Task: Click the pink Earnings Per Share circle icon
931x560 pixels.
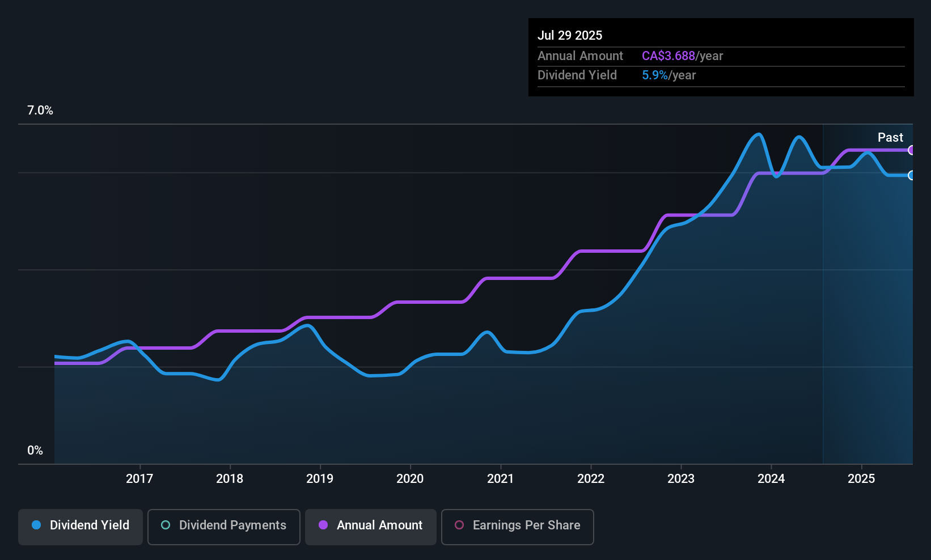Action: [459, 526]
